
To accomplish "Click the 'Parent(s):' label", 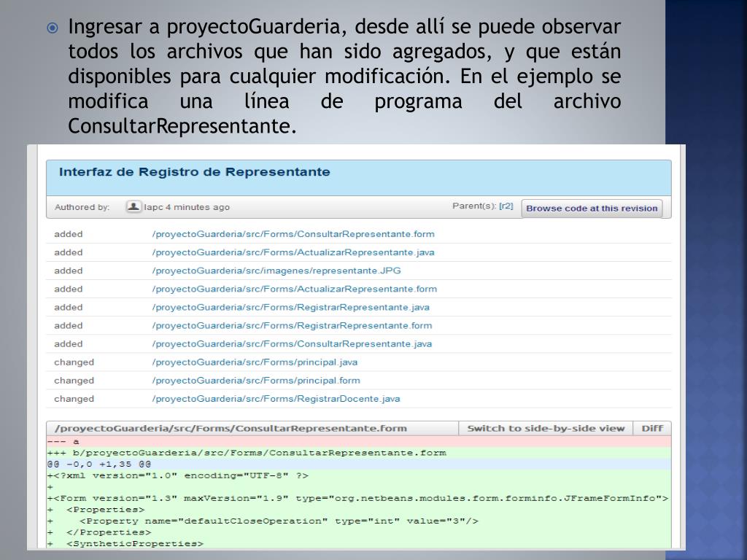I will pos(474,206).
